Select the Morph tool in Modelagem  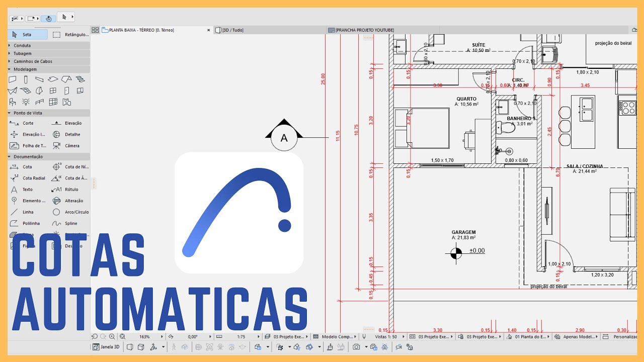click(x=40, y=90)
